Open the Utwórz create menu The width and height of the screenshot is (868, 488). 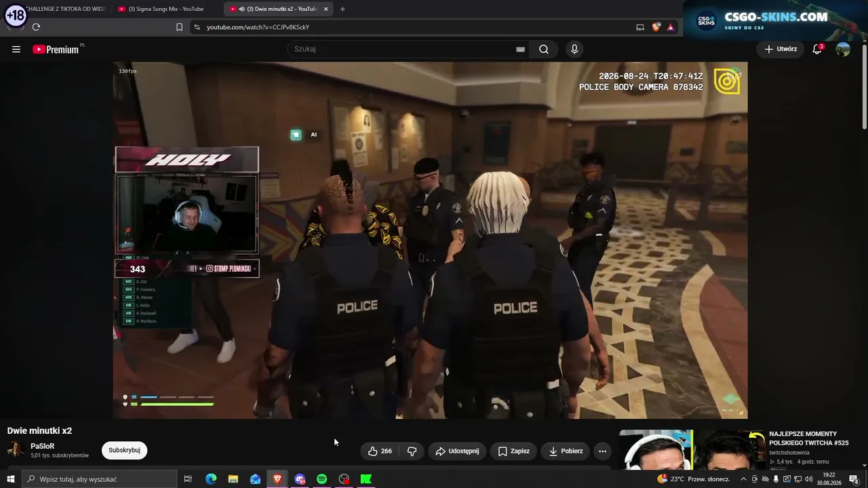click(x=781, y=49)
